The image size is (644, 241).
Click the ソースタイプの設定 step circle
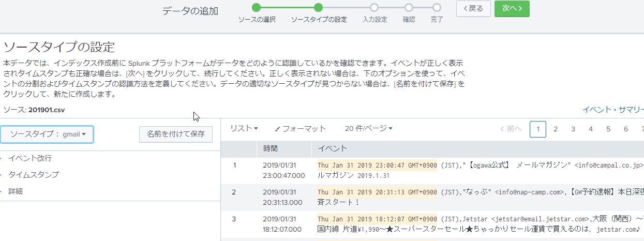coord(319,8)
